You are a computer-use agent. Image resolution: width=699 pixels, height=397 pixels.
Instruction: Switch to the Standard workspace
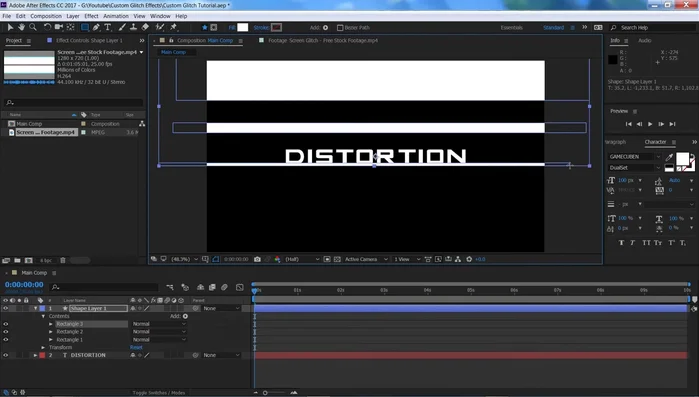(553, 28)
